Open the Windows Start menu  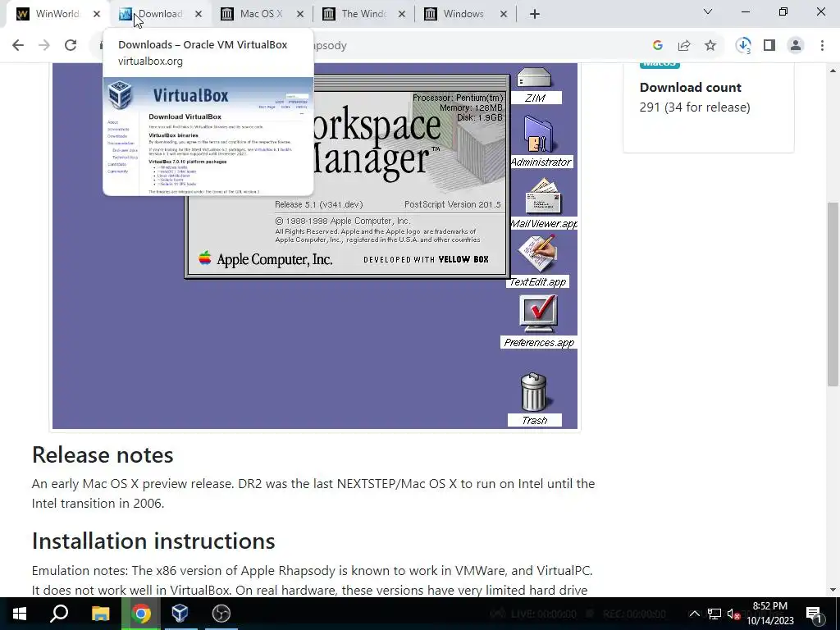pyautogui.click(x=20, y=614)
